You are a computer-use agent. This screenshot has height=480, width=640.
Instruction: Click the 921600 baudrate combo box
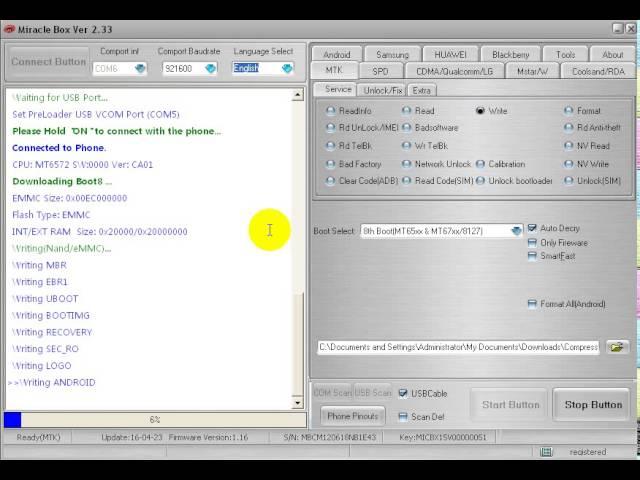[190, 68]
